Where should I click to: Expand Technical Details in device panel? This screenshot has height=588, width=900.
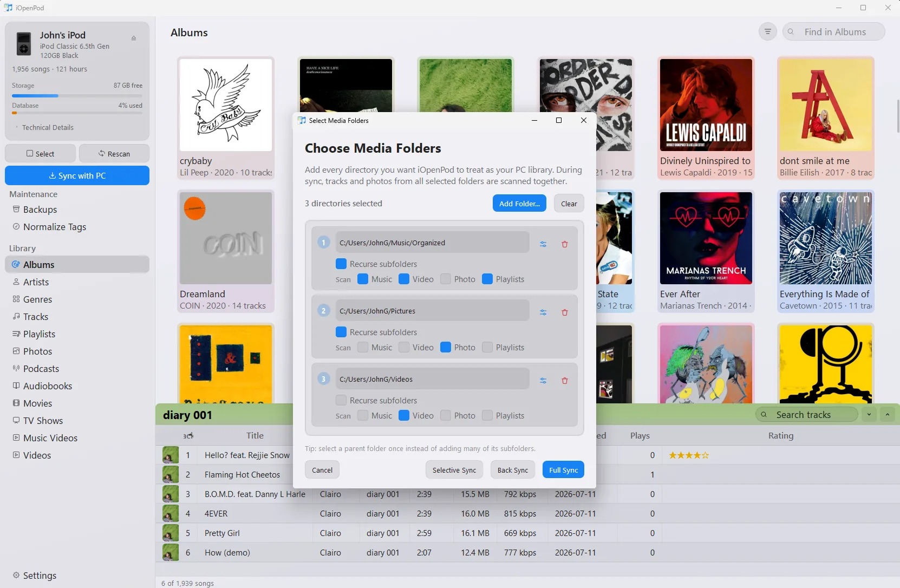pos(44,127)
